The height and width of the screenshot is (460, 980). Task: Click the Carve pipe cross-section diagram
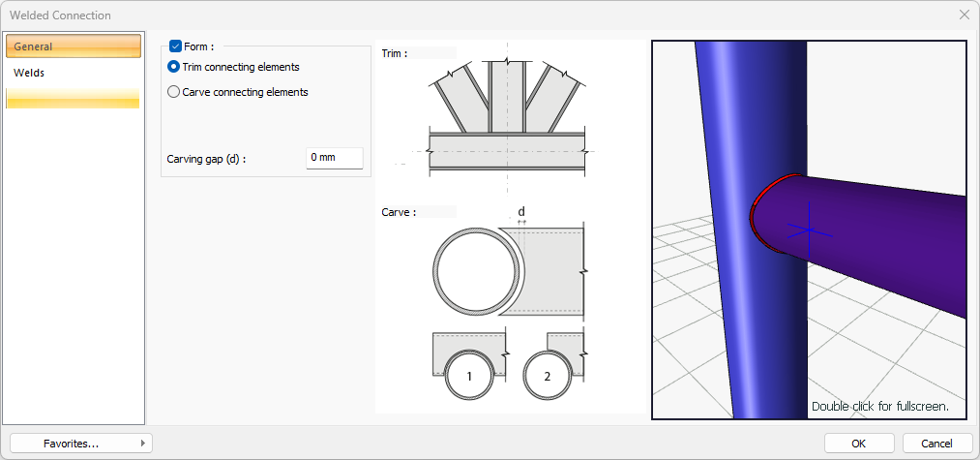click(508, 271)
